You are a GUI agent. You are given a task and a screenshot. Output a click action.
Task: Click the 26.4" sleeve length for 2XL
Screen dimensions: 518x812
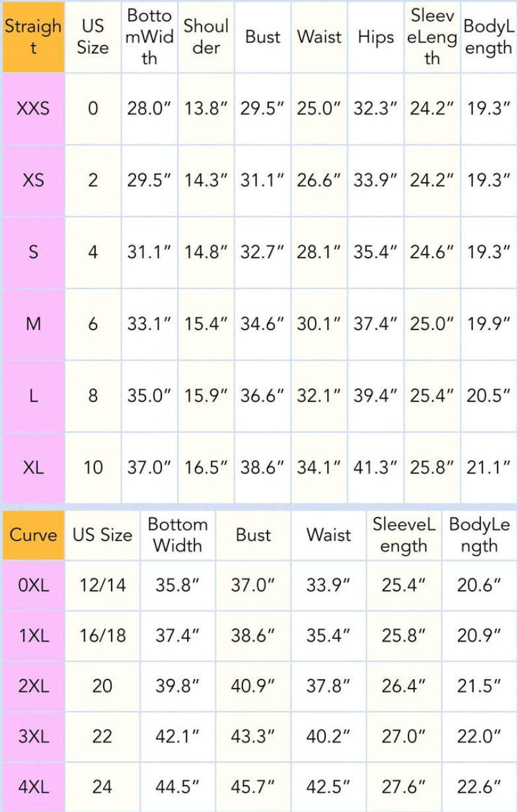click(404, 686)
